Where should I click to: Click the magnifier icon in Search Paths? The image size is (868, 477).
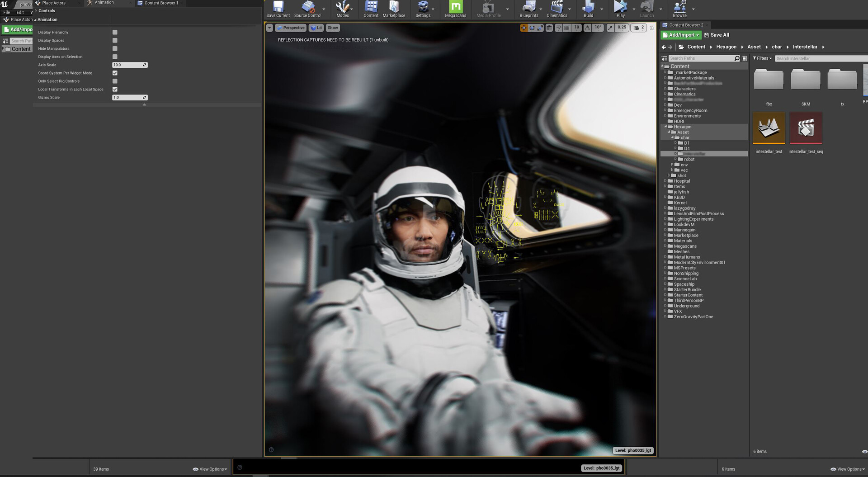coord(737,58)
